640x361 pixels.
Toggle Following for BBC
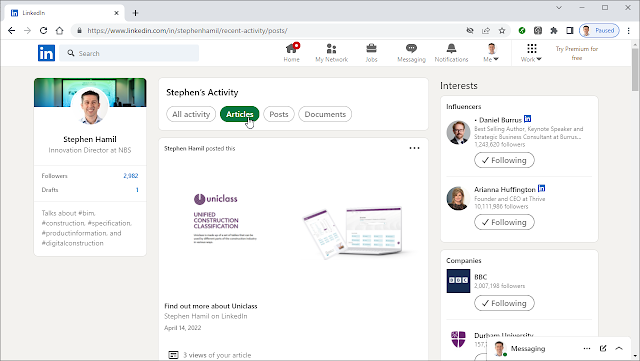tap(504, 303)
